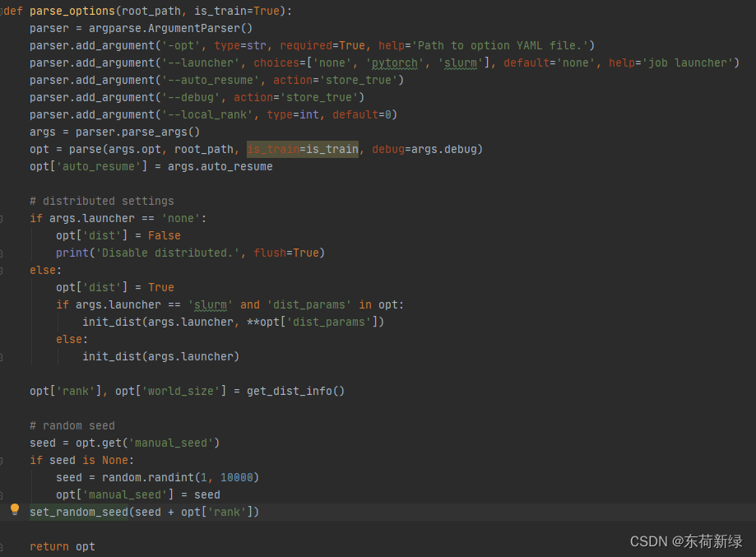Click 'parser.parse_args()' call

coord(137,132)
